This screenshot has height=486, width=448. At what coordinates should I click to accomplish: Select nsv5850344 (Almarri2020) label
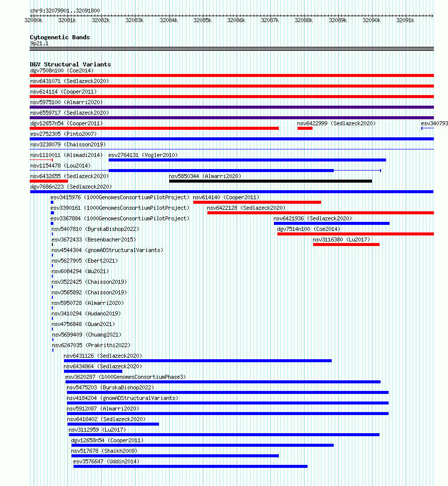[205, 176]
